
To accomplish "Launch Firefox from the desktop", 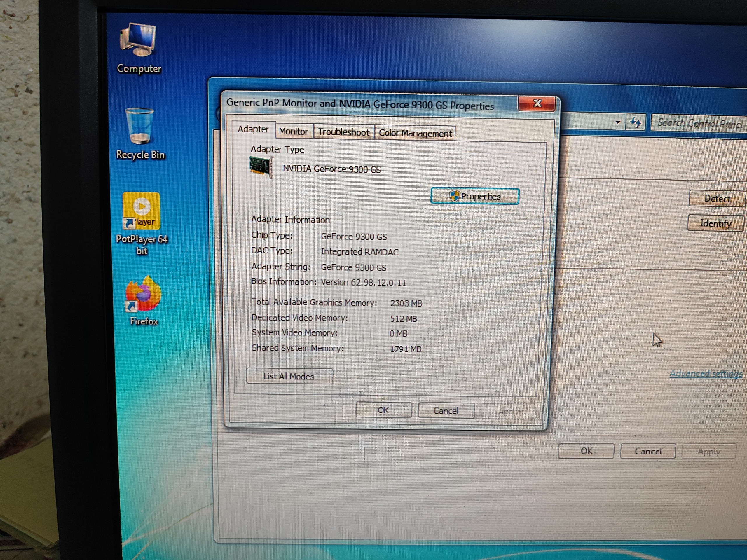I will (x=144, y=300).
